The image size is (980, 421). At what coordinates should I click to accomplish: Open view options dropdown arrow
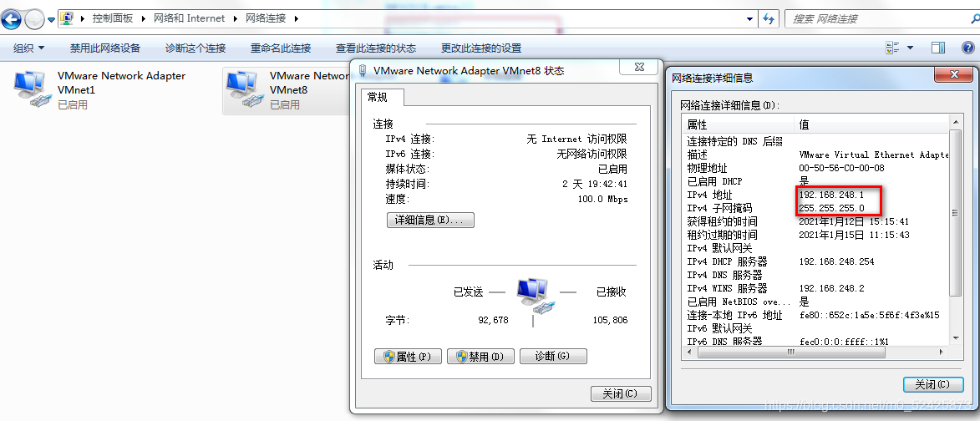pos(910,48)
